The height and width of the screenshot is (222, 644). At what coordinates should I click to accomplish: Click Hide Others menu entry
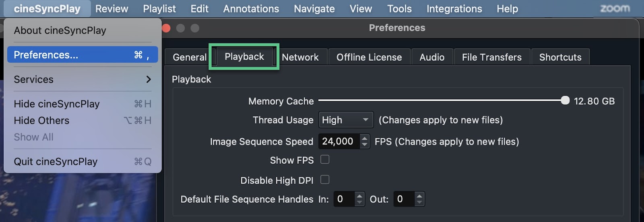[x=41, y=120]
